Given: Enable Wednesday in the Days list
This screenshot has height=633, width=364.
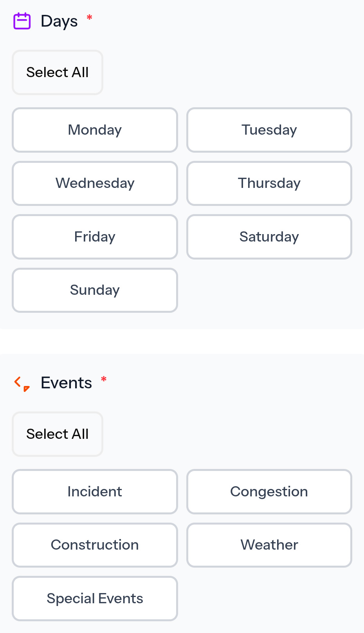Looking at the screenshot, I should 95,183.
